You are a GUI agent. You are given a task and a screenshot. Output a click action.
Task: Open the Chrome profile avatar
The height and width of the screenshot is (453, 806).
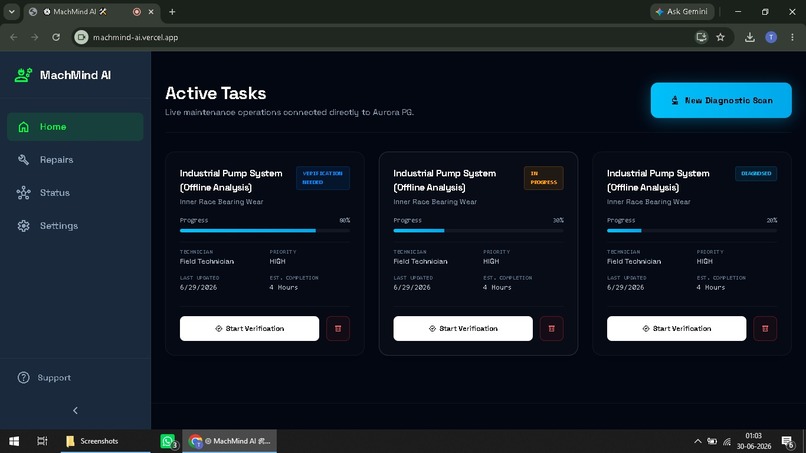[771, 37]
